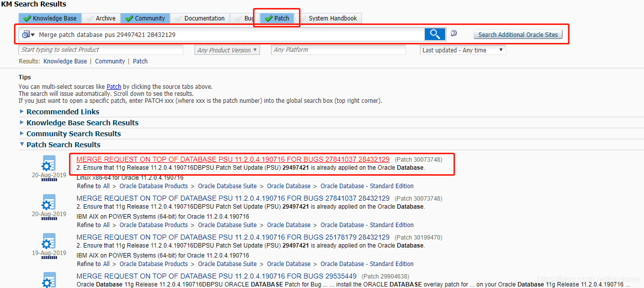
Task: Click the patch gear icon for the BUGS 29535449 result
Action: tap(48, 281)
